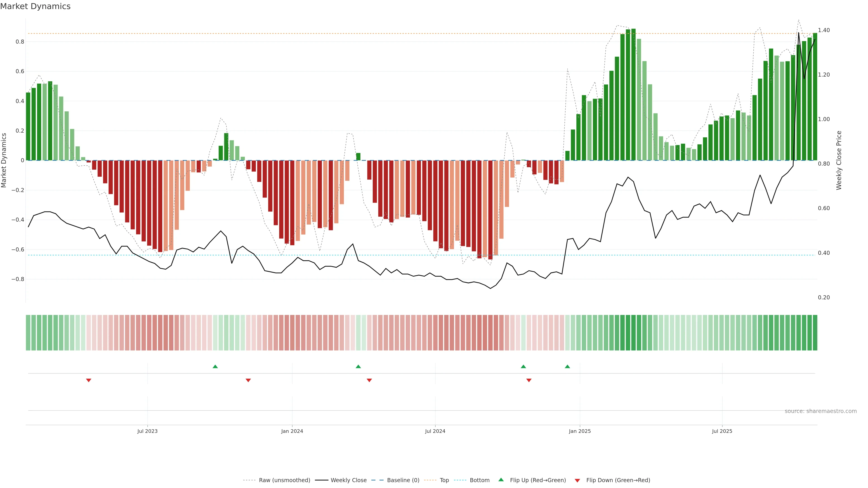Click the earliest red Flip Down triangle marker
The height and width of the screenshot is (488, 868).
click(89, 380)
